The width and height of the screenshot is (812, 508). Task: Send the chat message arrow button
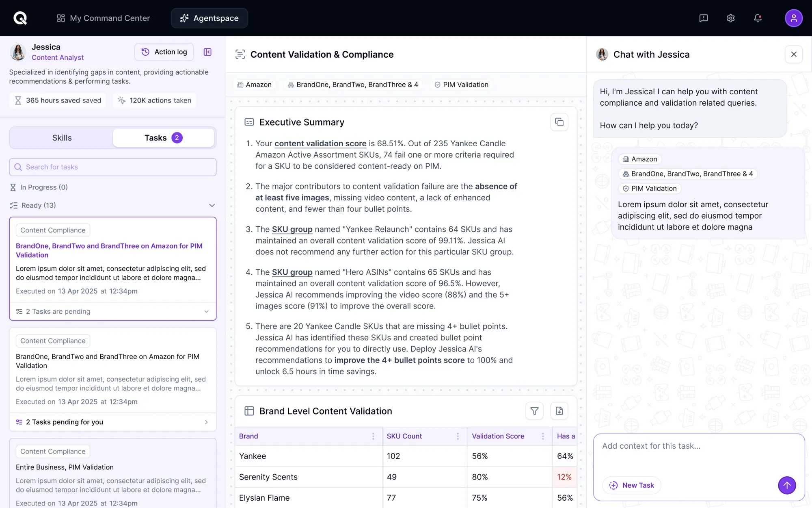point(787,485)
